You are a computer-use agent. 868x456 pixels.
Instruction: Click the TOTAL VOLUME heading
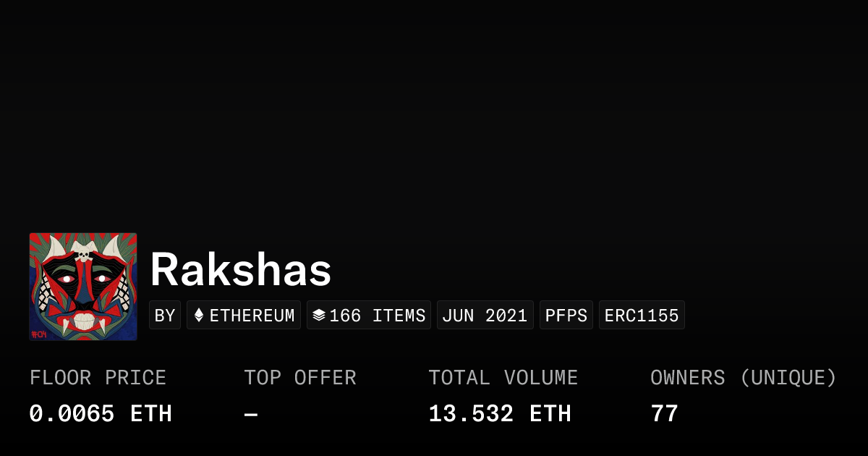(x=503, y=378)
